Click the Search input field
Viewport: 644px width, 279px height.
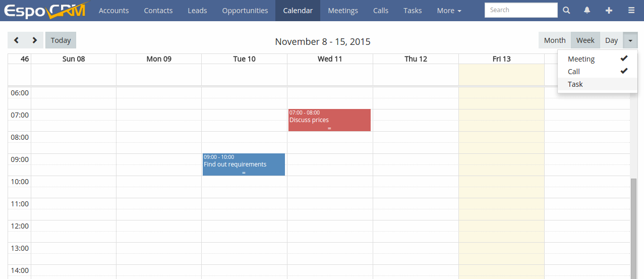tap(521, 10)
